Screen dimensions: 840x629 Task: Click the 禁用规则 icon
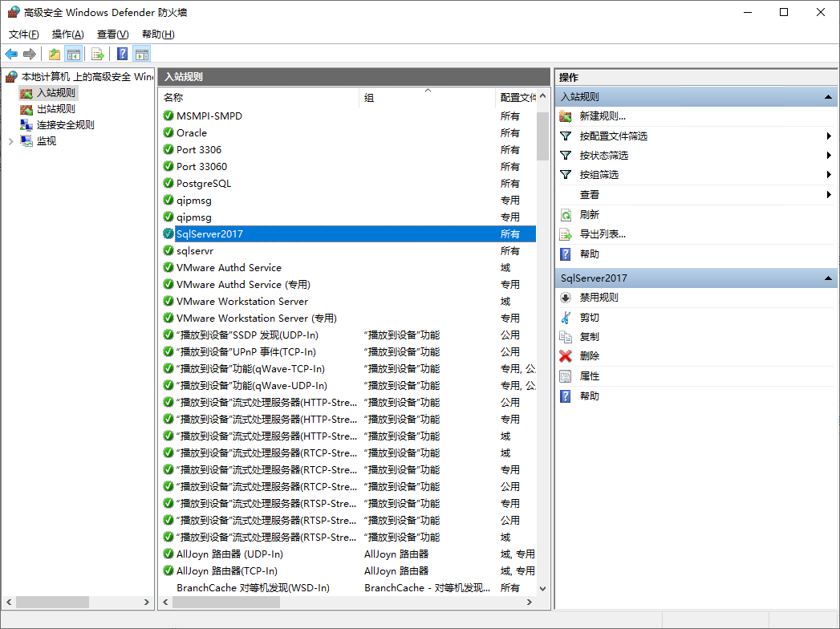(566, 298)
